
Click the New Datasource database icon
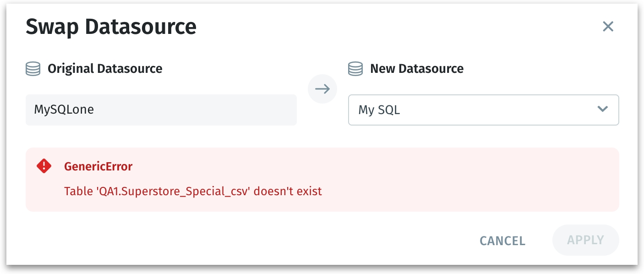coord(355,69)
